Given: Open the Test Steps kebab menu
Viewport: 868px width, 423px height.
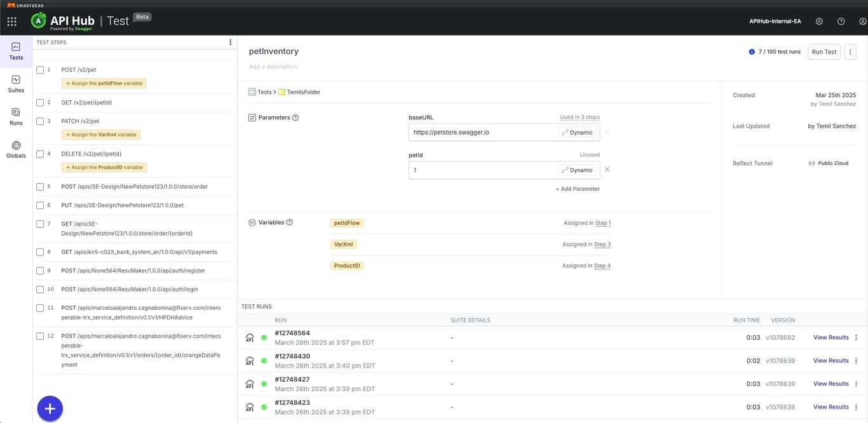Looking at the screenshot, I should [x=230, y=43].
